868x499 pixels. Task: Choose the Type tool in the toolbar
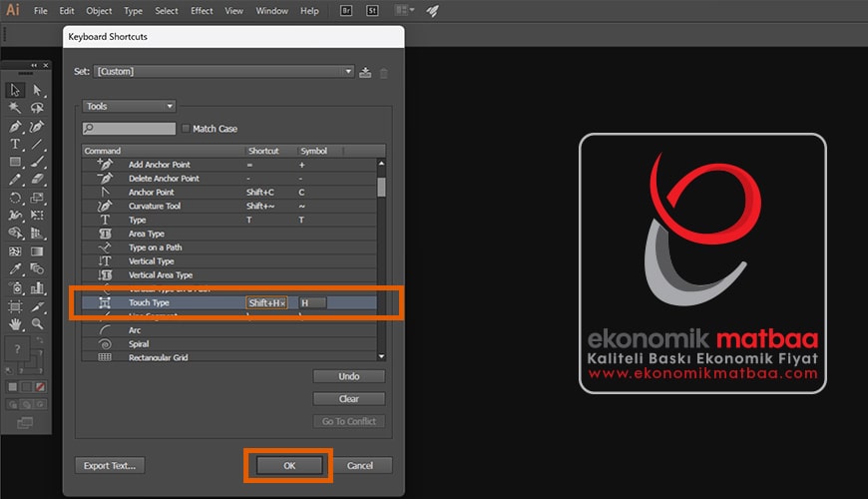coord(15,144)
